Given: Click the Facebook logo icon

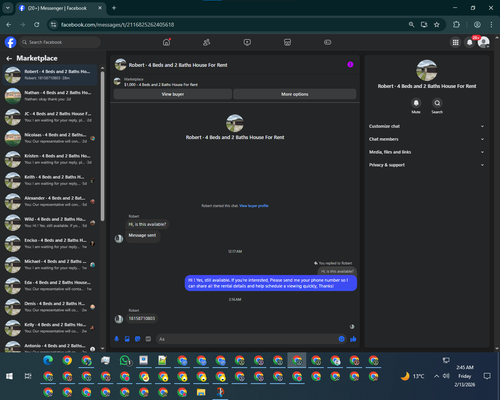Looking at the screenshot, I should click(10, 42).
